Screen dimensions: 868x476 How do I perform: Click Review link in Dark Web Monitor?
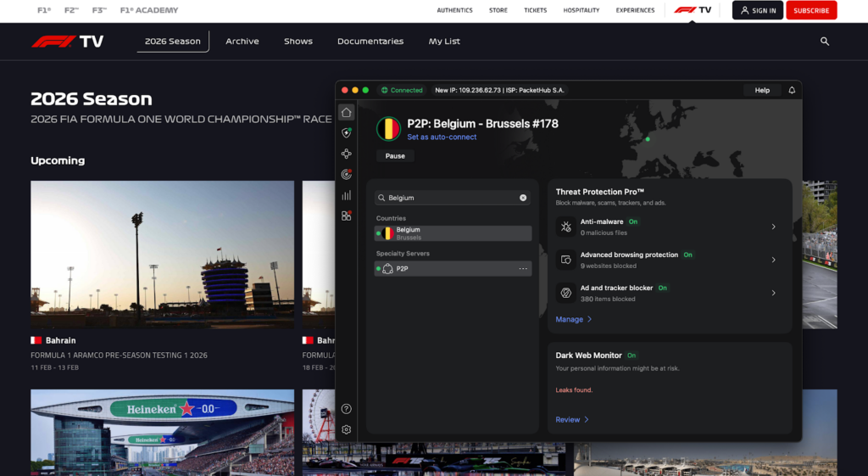(572, 419)
